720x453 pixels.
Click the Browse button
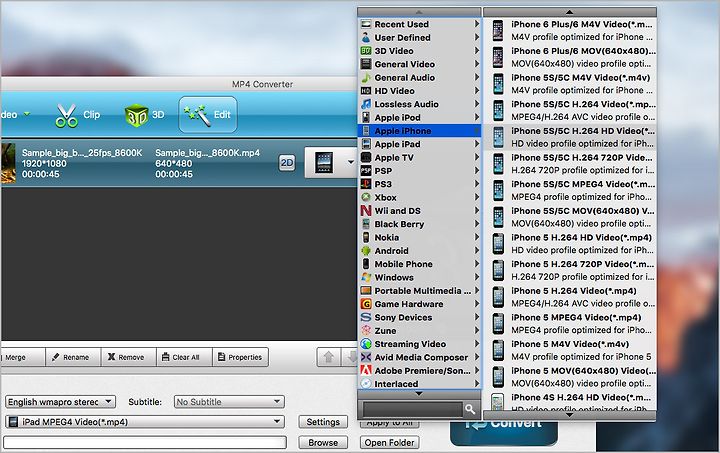coord(323,442)
